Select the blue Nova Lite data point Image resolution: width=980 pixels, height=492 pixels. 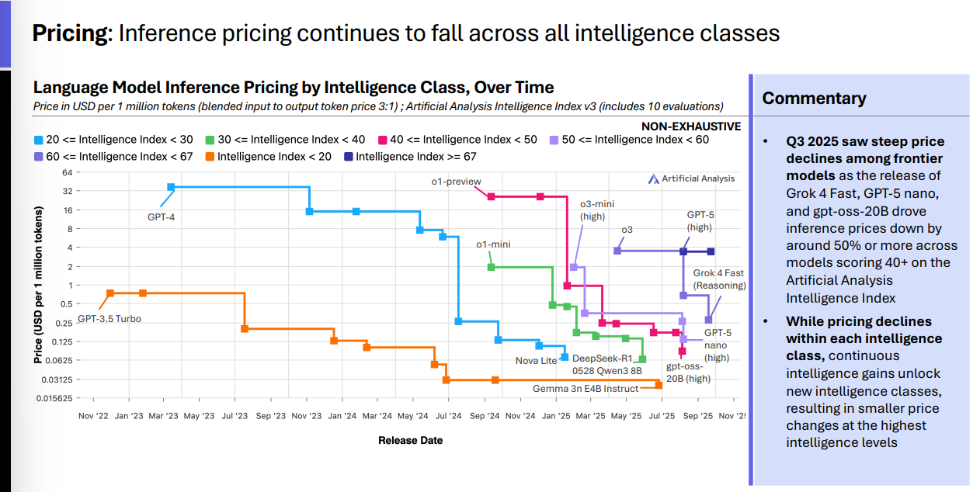coord(565,356)
